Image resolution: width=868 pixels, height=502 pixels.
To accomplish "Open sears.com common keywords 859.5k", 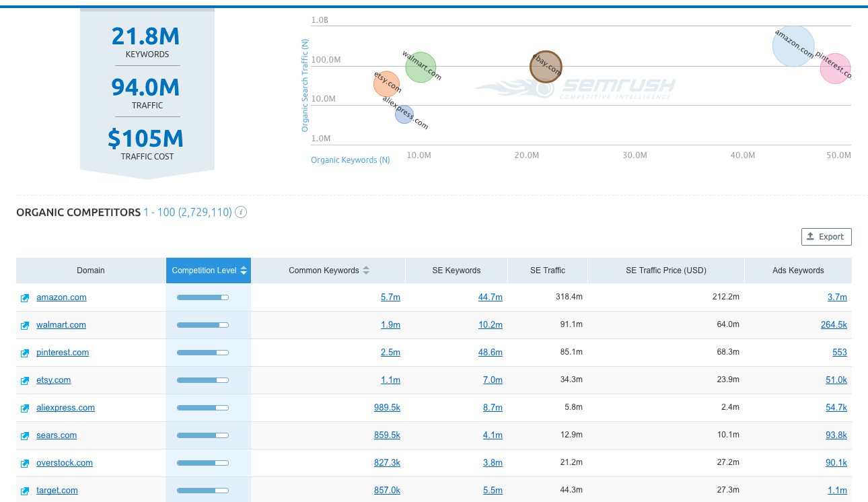I will pos(387,435).
